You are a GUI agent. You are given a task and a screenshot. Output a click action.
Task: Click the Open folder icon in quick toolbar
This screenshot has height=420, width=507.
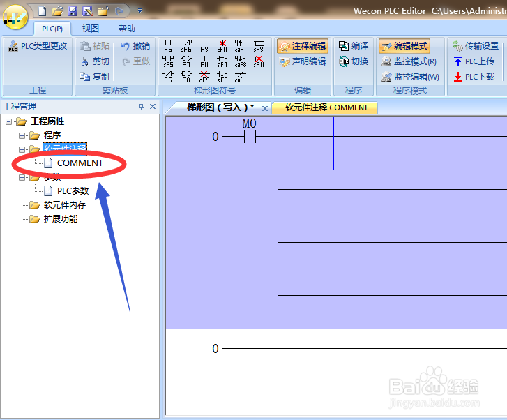[57, 11]
